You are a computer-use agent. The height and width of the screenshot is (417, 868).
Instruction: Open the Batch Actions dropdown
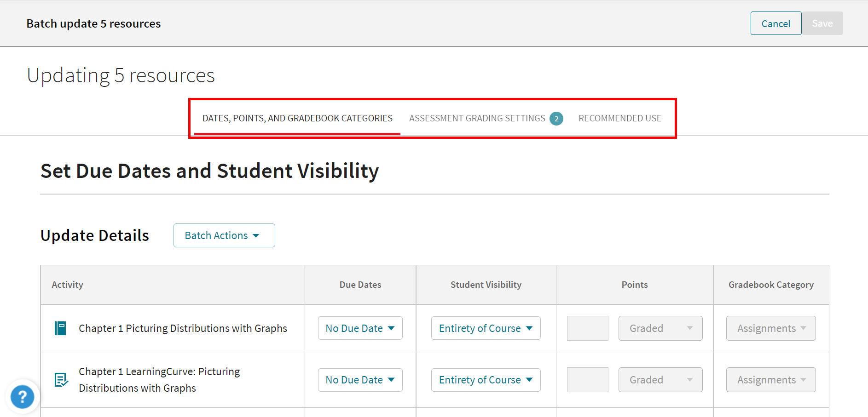[x=224, y=235]
